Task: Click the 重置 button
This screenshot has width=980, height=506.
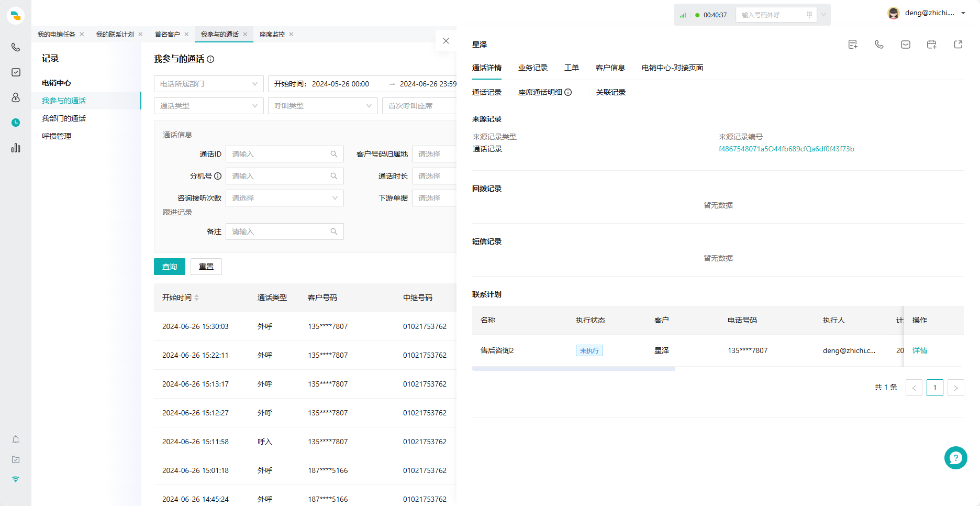Action: pos(206,267)
